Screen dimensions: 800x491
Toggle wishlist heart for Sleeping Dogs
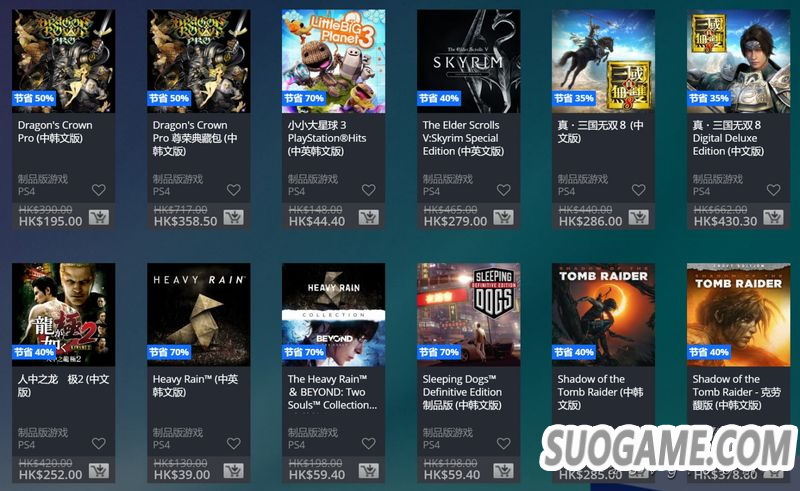click(x=504, y=443)
